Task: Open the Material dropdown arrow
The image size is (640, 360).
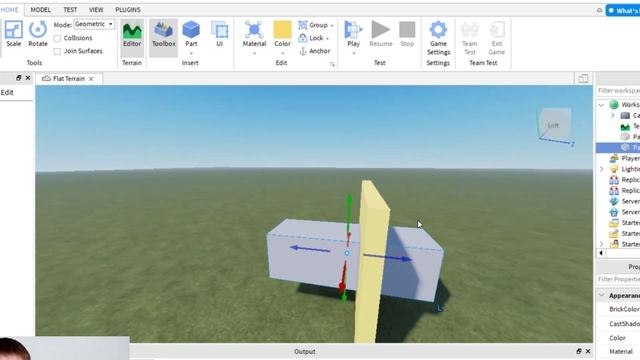Action: [x=254, y=53]
